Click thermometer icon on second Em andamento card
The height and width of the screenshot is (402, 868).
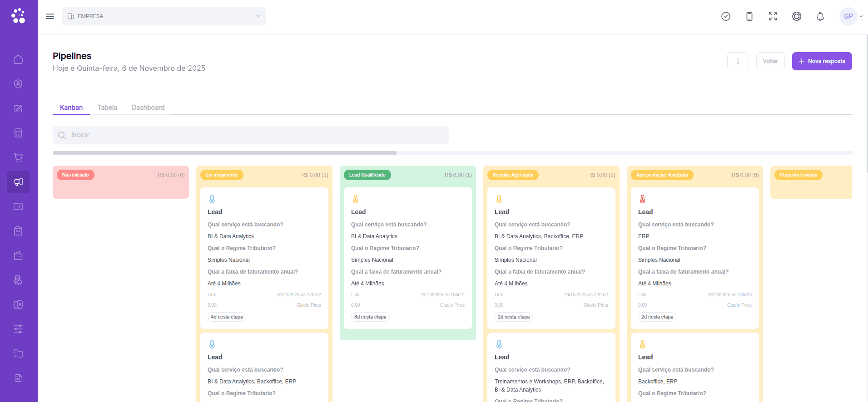tap(212, 344)
